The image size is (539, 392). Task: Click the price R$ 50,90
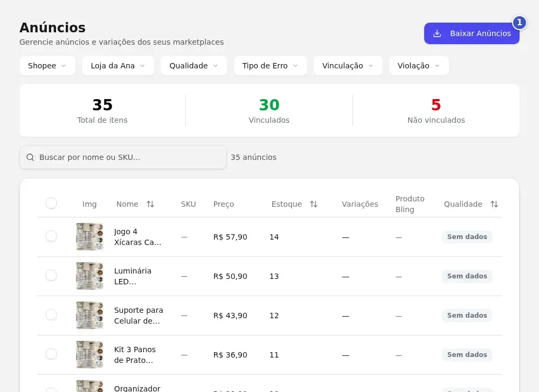(230, 276)
